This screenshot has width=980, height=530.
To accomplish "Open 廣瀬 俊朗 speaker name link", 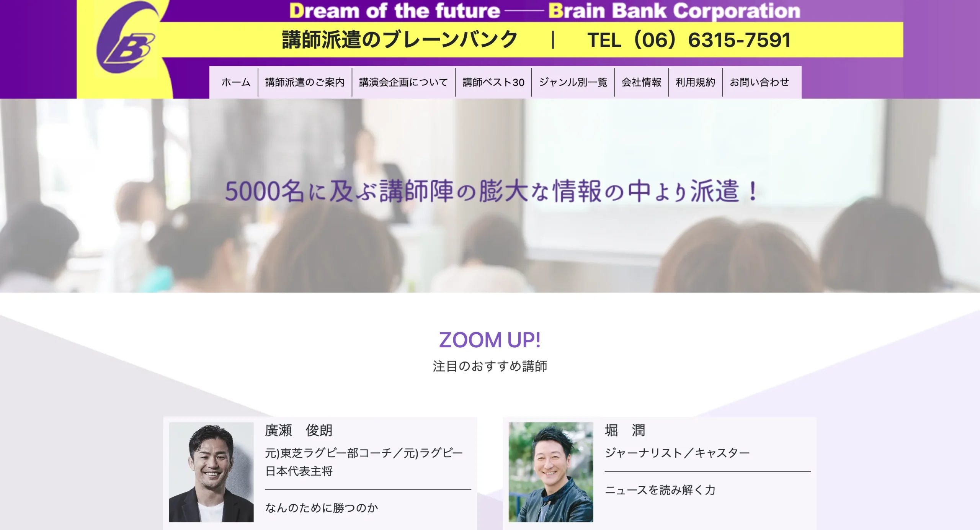I will [x=299, y=430].
